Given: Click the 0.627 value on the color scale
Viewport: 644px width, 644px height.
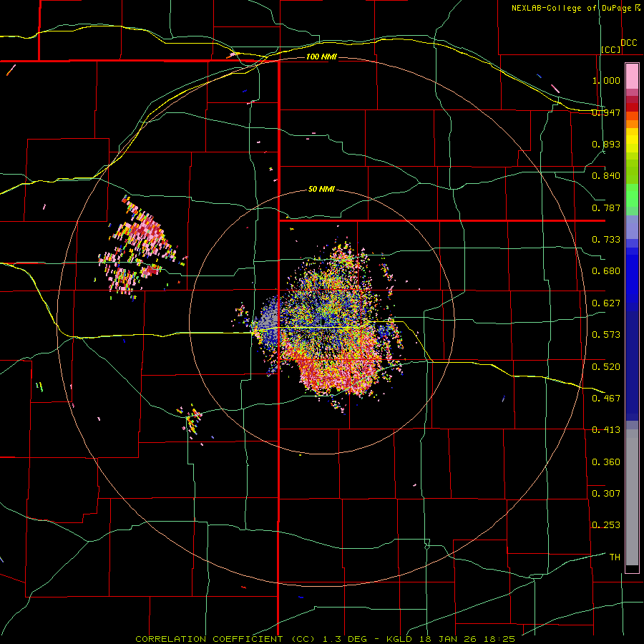Looking at the screenshot, I should pos(606,303).
